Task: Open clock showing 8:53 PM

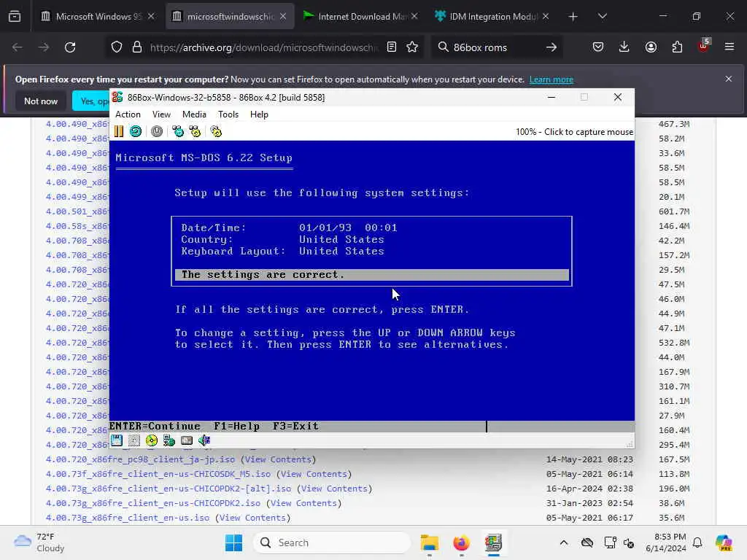Action: [x=665, y=542]
